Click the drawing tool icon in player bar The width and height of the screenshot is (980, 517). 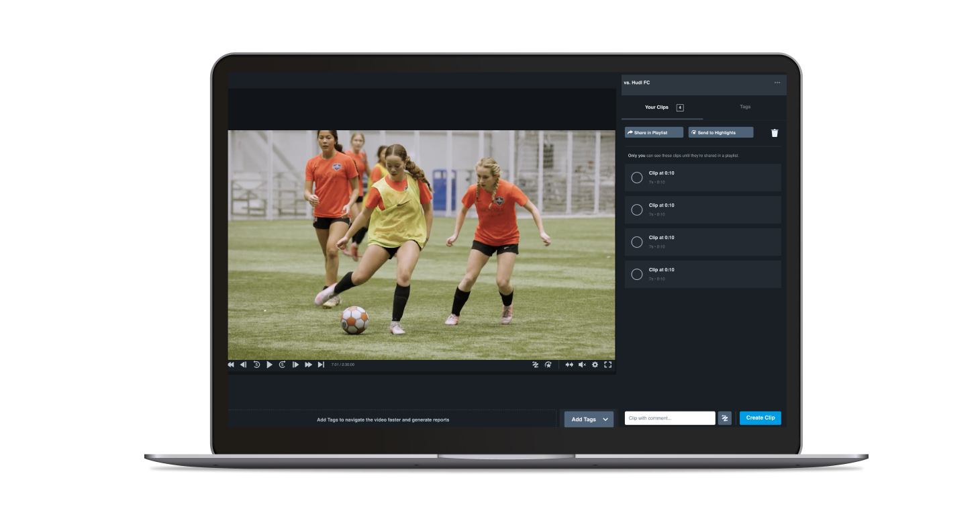536,365
